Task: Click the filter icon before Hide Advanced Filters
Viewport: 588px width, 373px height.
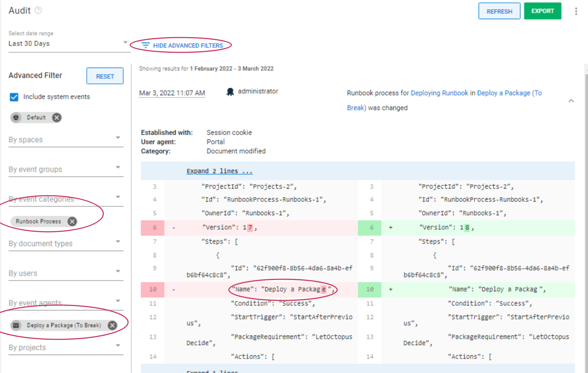Action: (145, 45)
